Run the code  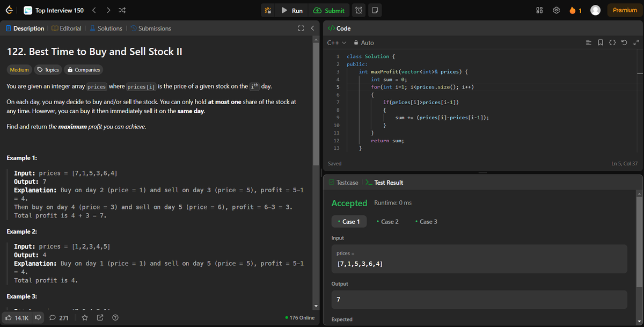coord(292,11)
